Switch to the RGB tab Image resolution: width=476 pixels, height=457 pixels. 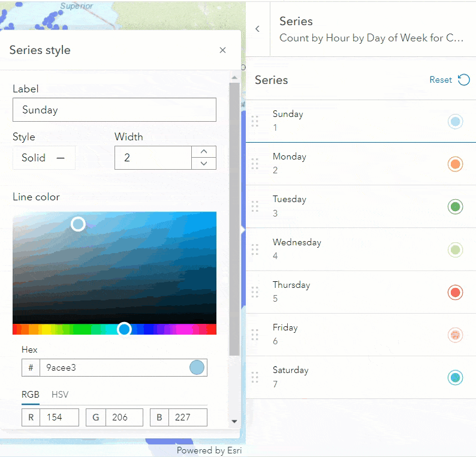tap(31, 395)
